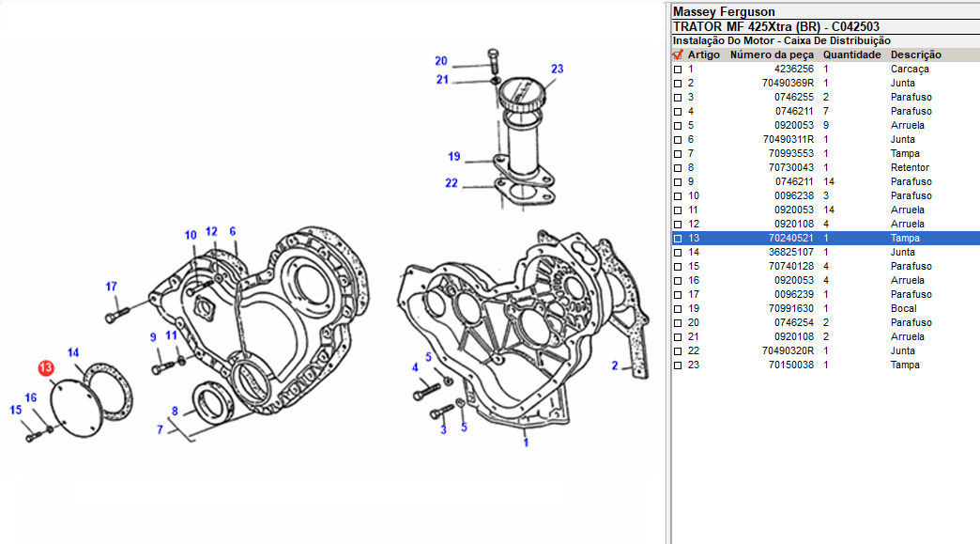This screenshot has width=980, height=544.
Task: Click the red checkmark icon in table header
Action: coord(678,54)
